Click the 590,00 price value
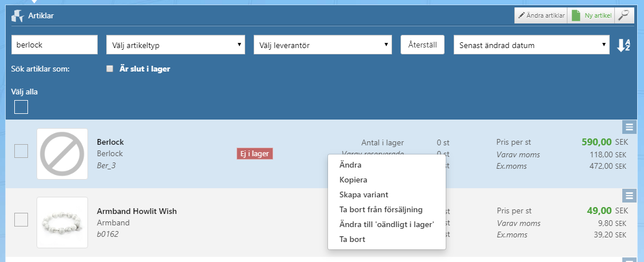 pyautogui.click(x=597, y=142)
